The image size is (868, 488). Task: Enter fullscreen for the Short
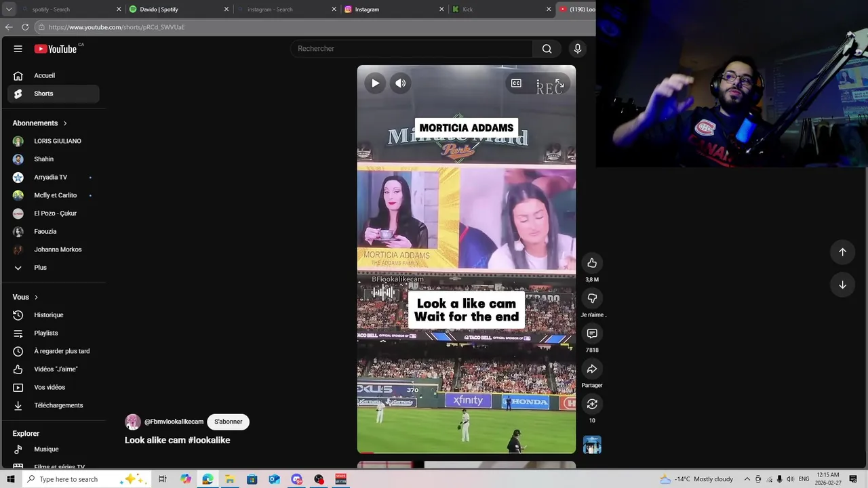[559, 83]
